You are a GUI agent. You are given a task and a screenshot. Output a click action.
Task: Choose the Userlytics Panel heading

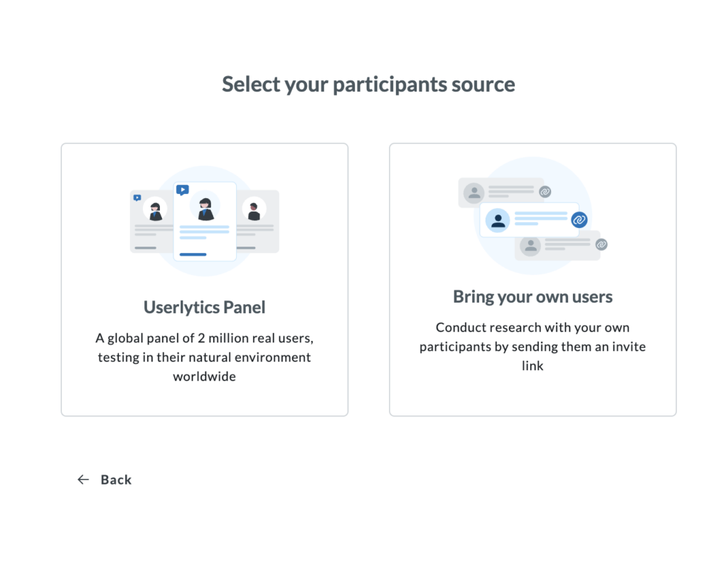pos(204,308)
